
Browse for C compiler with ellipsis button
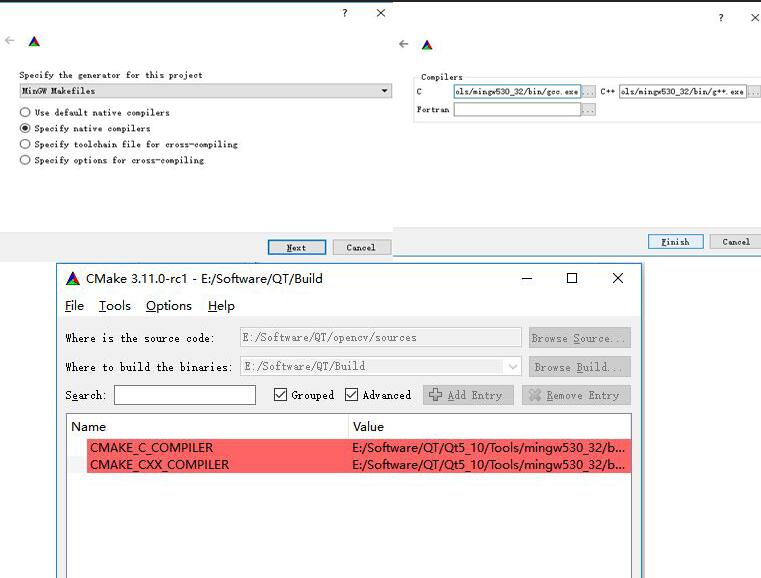click(x=588, y=91)
